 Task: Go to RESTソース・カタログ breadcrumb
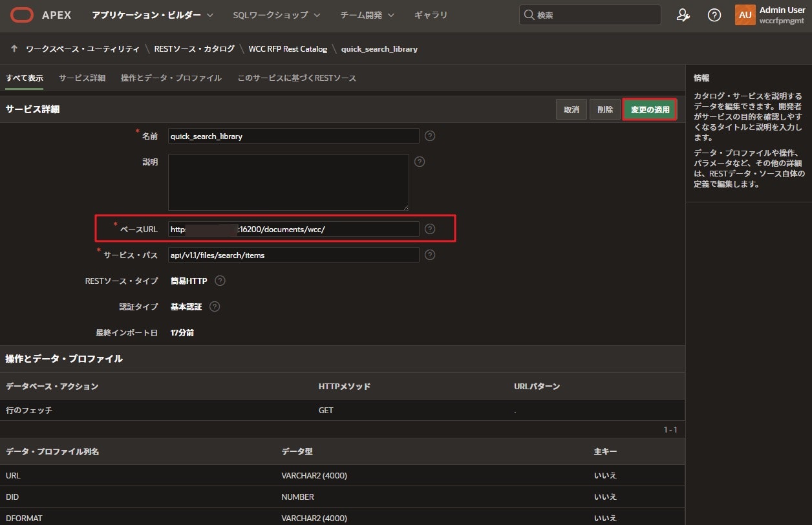click(194, 48)
